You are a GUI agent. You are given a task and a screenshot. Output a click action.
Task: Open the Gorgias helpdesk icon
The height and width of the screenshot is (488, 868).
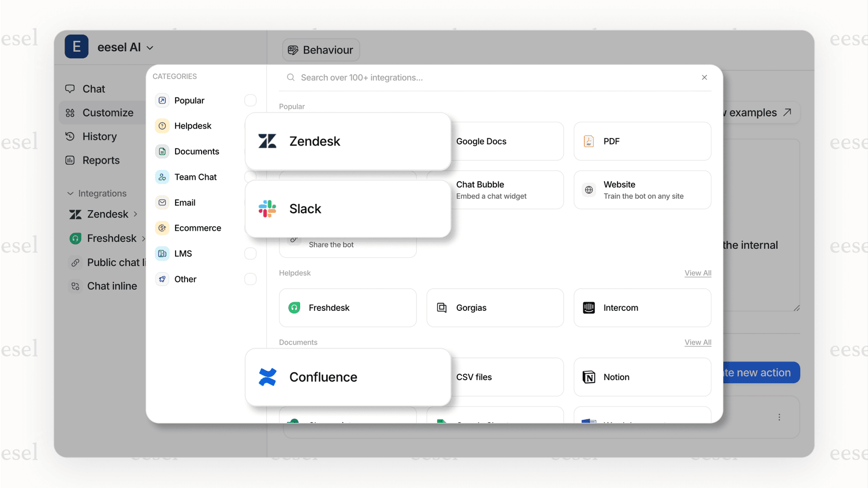coord(442,307)
